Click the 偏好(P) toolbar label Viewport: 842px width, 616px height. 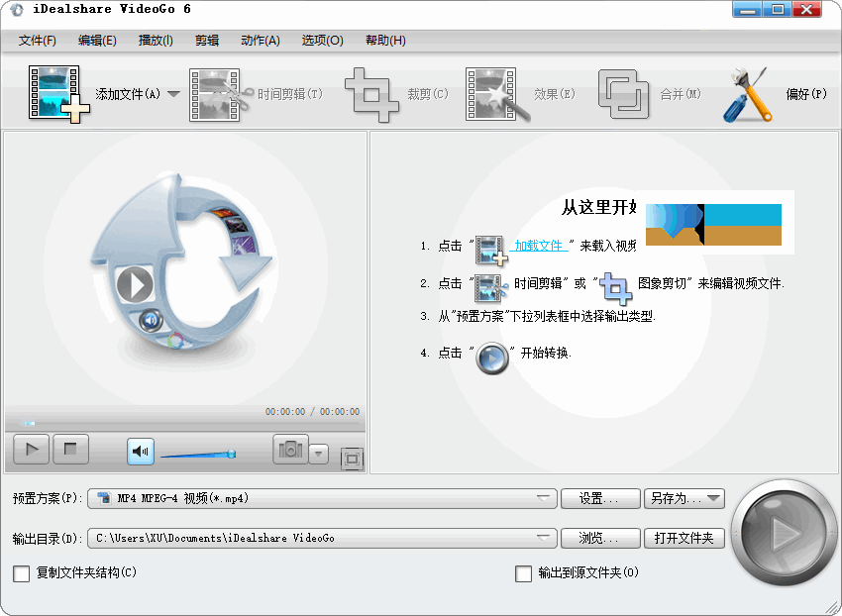[x=806, y=94]
